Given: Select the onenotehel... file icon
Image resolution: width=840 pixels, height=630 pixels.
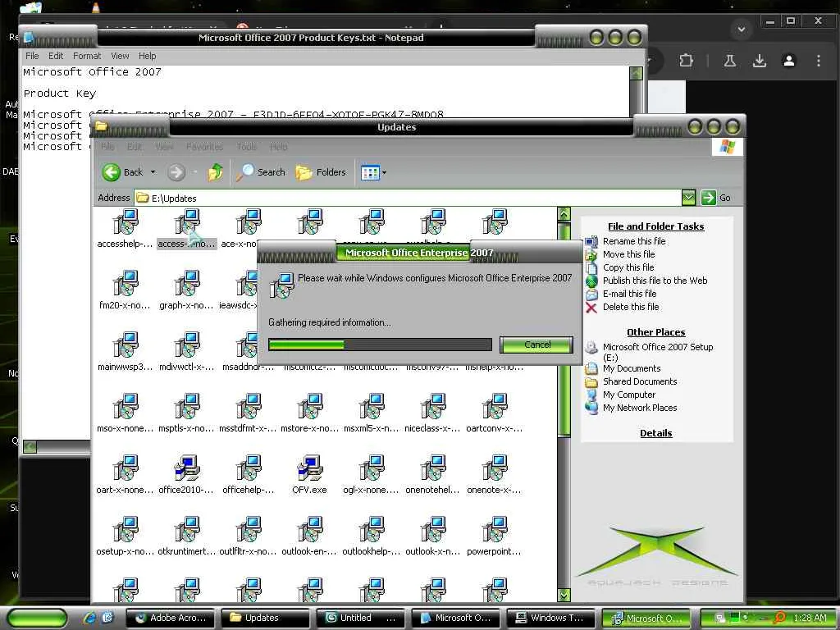Looking at the screenshot, I should tap(432, 468).
